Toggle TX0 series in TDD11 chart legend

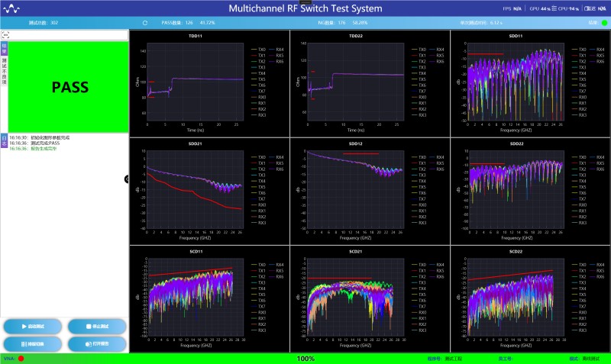click(261, 49)
